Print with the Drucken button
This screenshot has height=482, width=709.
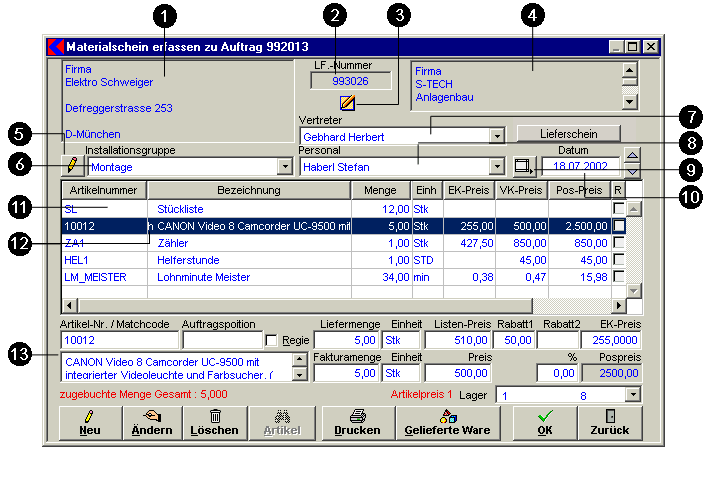click(x=357, y=422)
